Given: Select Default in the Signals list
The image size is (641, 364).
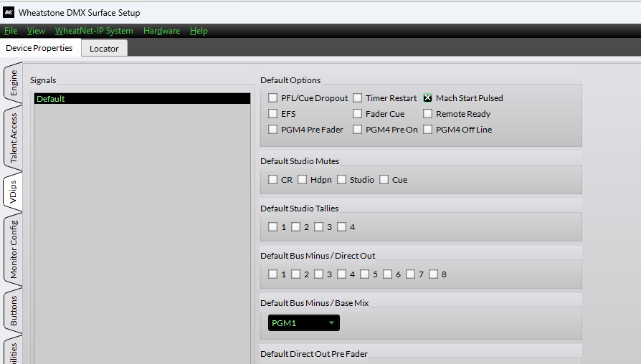Looking at the screenshot, I should pos(142,98).
